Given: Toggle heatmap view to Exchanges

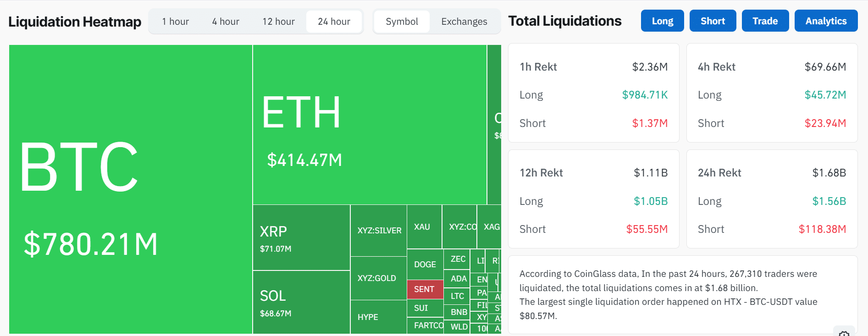Looking at the screenshot, I should pyautogui.click(x=464, y=22).
